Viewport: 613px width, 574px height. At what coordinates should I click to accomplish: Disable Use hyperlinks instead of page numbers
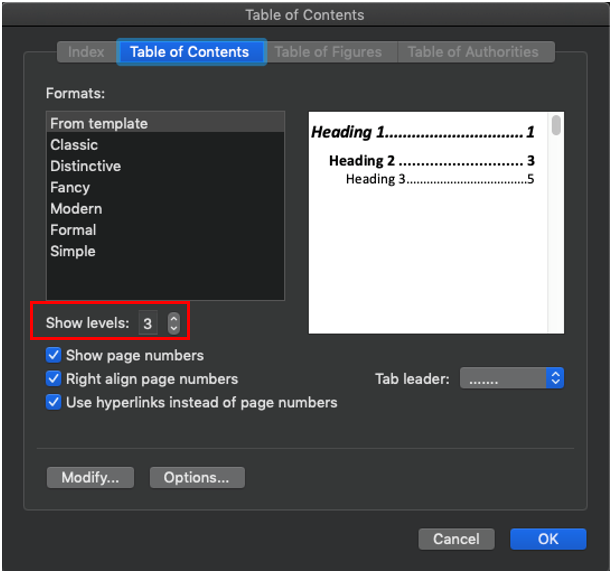53,403
